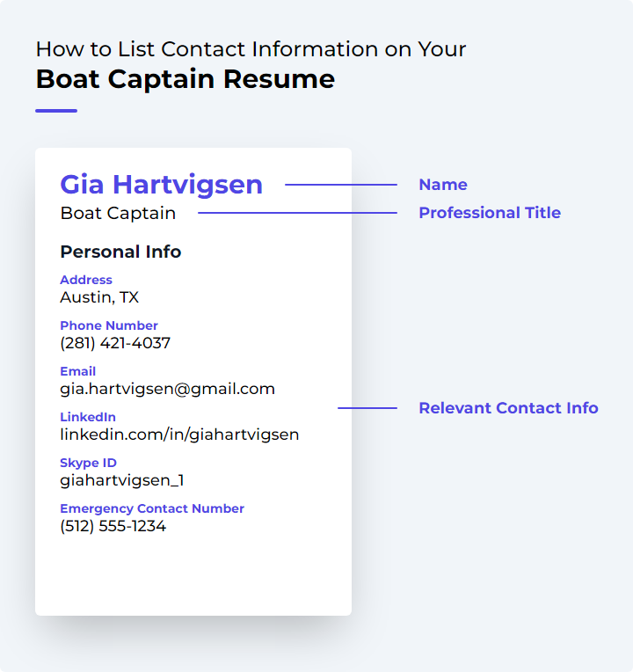Click the Professional Title annotation label
Viewport: 633px width, 672px height.
click(490, 213)
